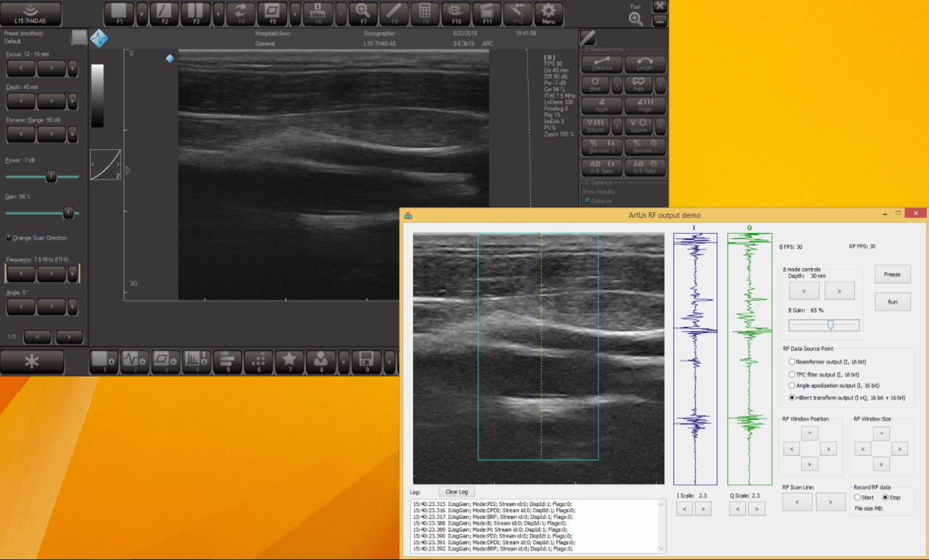Select the left Volume measurement tool
929x560 pixels.
point(596,126)
